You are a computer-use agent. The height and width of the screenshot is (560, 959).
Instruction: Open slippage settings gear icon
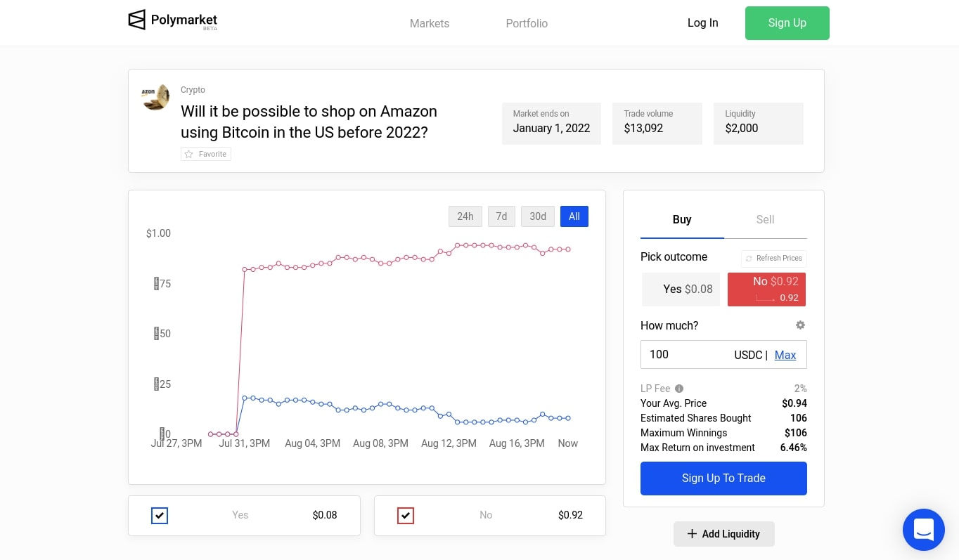[x=800, y=325]
